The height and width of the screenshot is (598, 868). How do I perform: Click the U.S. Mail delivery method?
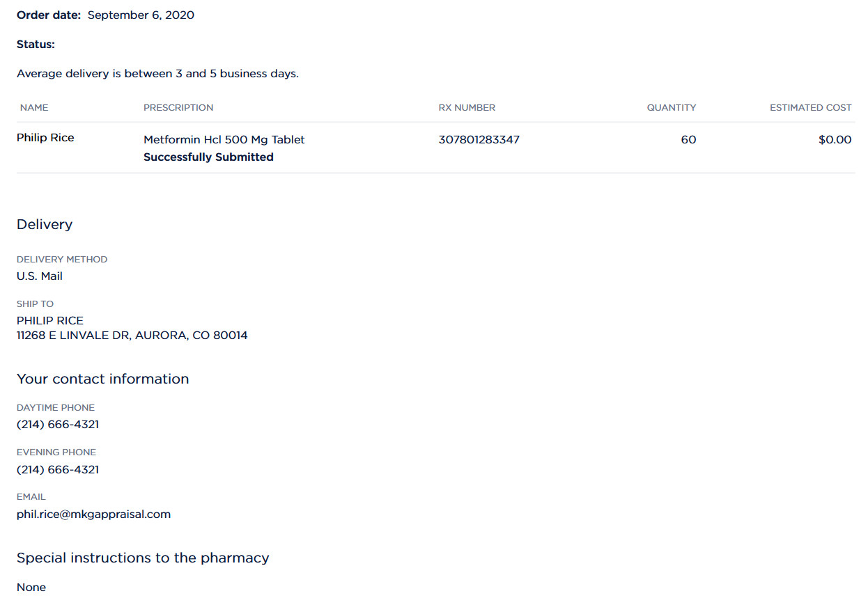(40, 276)
